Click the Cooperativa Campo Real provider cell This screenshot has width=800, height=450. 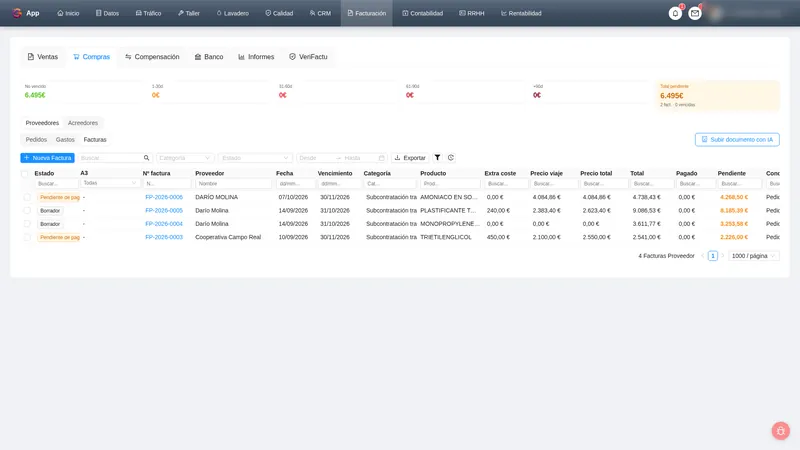click(228, 237)
